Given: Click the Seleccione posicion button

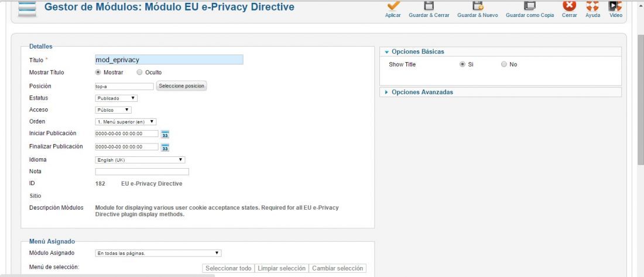Looking at the screenshot, I should (x=181, y=86).
